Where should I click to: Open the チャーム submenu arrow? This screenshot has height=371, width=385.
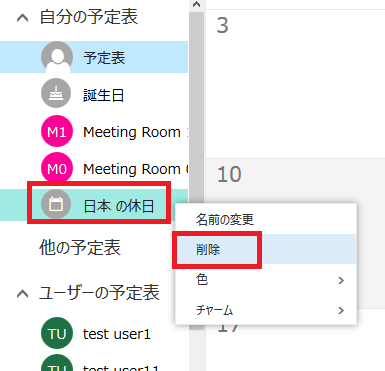point(341,310)
